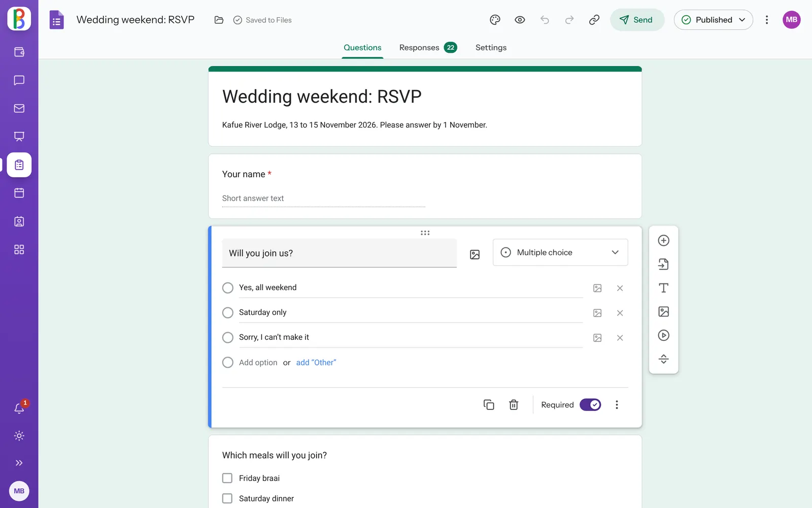Add a section divider
The height and width of the screenshot is (508, 812).
[663, 359]
